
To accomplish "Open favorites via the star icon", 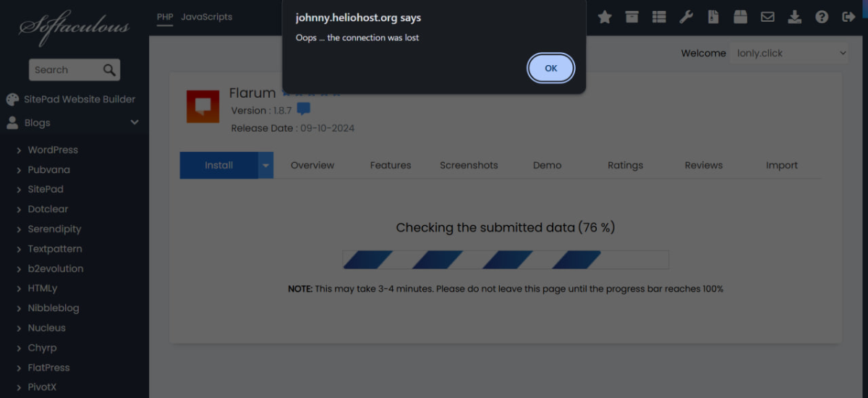I will (605, 17).
